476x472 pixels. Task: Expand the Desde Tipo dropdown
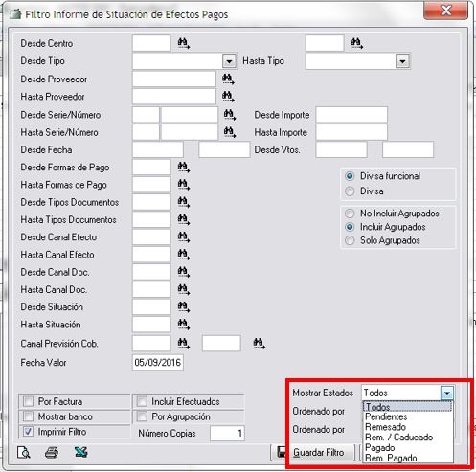pyautogui.click(x=229, y=61)
